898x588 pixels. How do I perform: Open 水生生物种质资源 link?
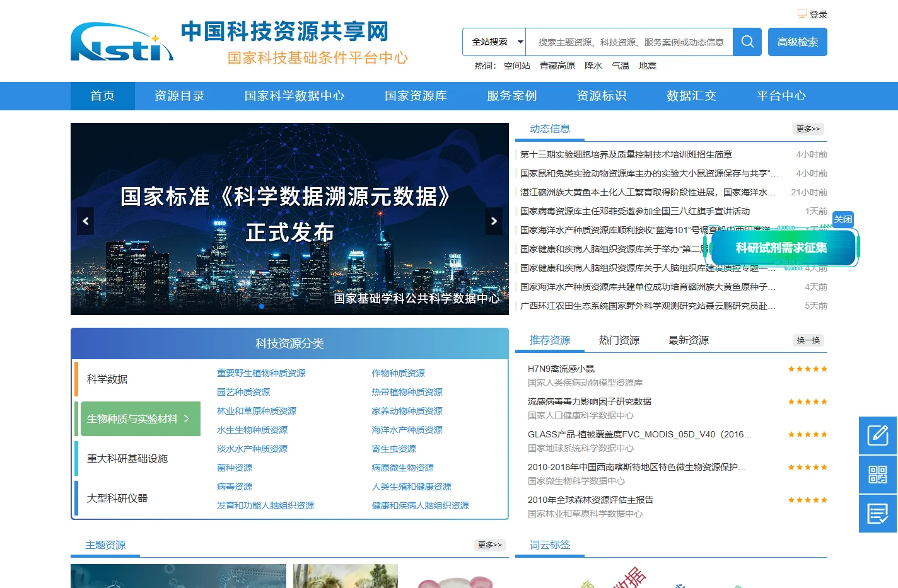click(252, 430)
